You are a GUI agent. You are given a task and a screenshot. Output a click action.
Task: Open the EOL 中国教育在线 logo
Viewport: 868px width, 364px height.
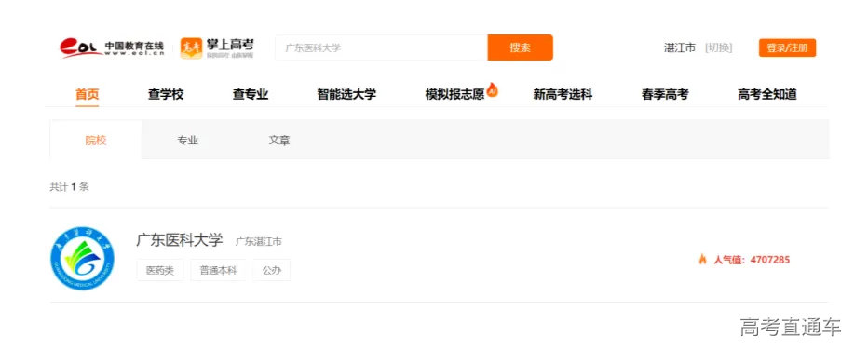[x=112, y=47]
